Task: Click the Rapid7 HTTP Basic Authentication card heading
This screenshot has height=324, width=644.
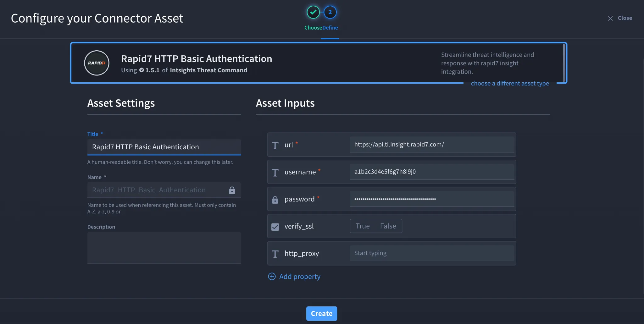Action: (x=197, y=59)
